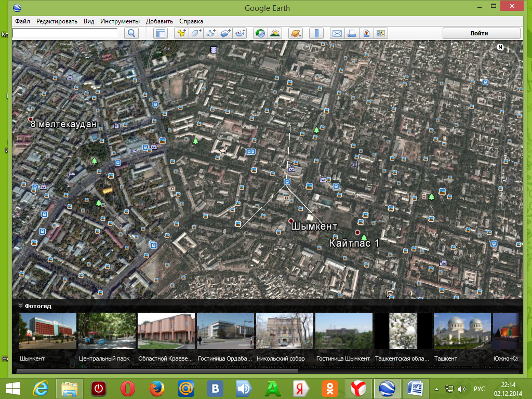532x399 pixels.
Task: Click the search input field
Action: tap(65, 33)
